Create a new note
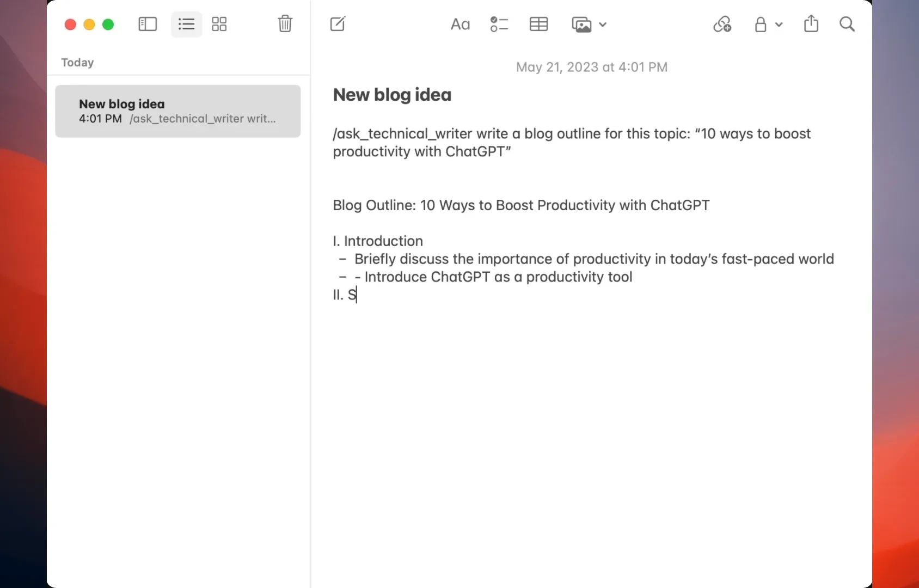 click(338, 24)
